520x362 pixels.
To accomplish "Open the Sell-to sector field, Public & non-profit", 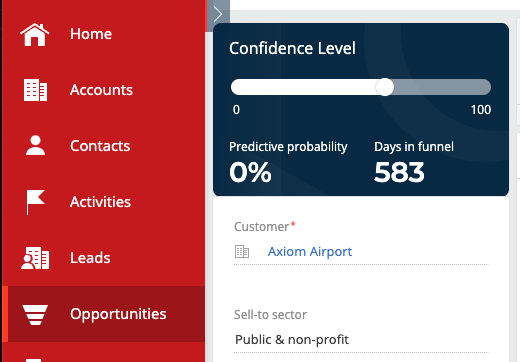I will point(361,340).
